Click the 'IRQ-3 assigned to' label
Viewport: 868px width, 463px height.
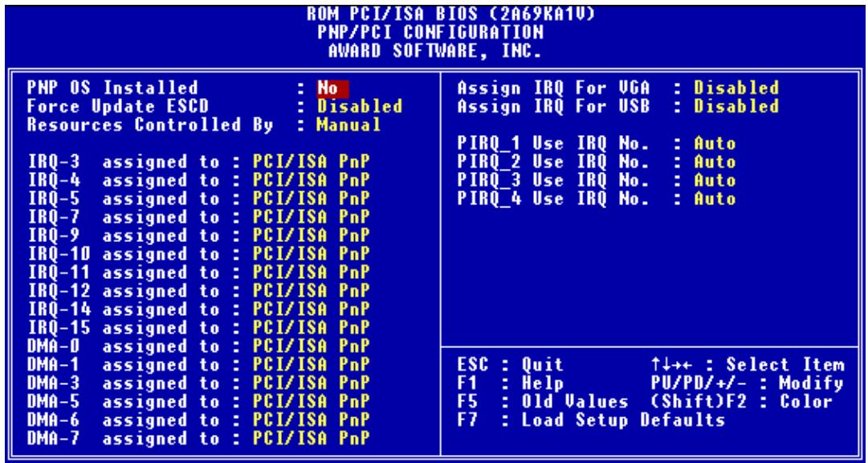coord(124,162)
